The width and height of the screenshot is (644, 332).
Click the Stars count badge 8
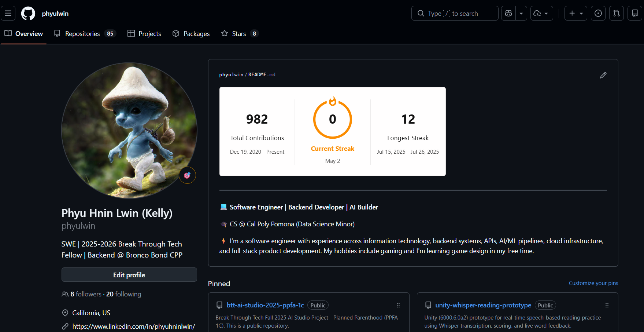[x=255, y=34]
